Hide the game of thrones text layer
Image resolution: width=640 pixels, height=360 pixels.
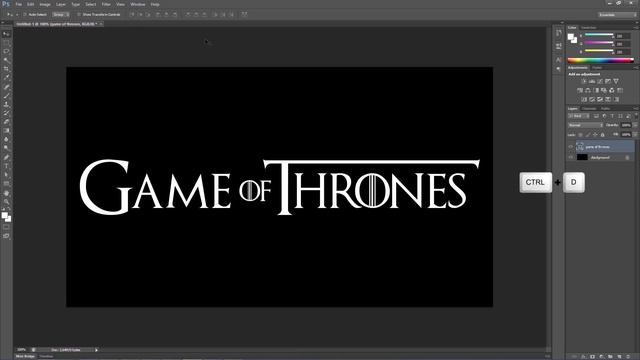(571, 147)
